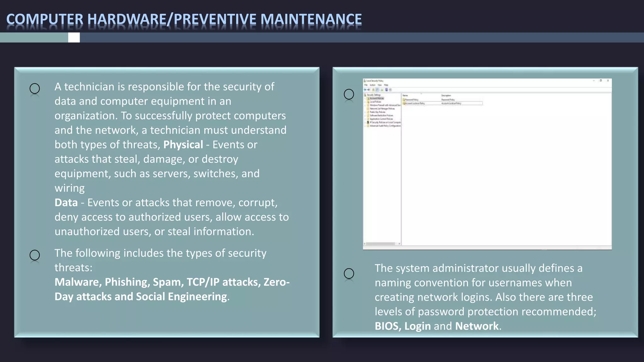Select Account Policies tree node
The height and width of the screenshot is (362, 644).
pyautogui.click(x=377, y=98)
